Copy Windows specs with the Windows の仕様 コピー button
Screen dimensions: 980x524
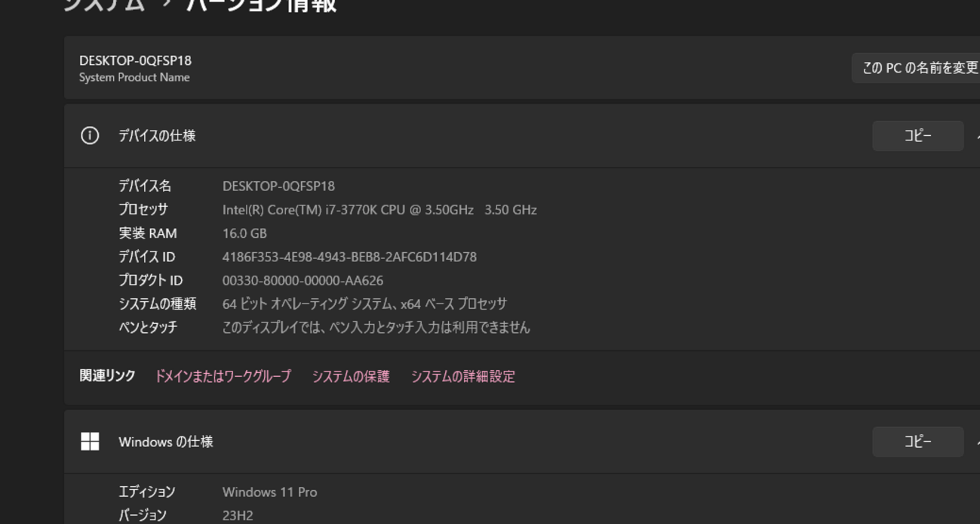918,442
